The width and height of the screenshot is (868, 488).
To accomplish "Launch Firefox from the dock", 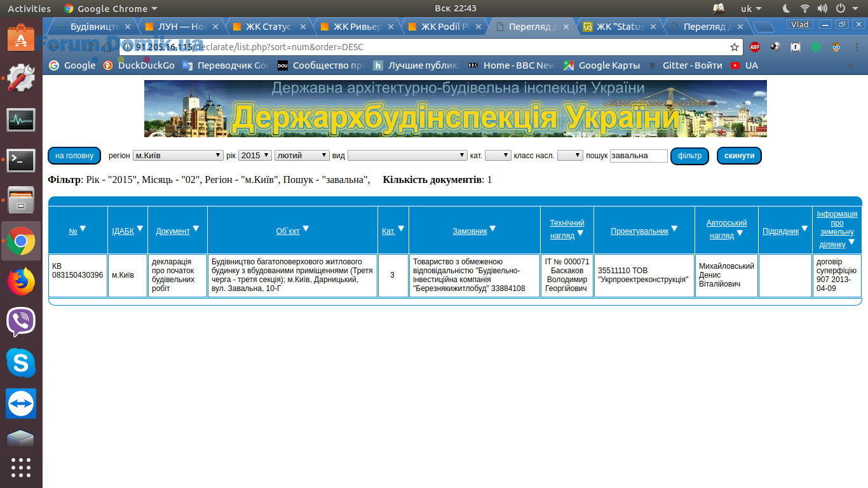I will (x=21, y=282).
